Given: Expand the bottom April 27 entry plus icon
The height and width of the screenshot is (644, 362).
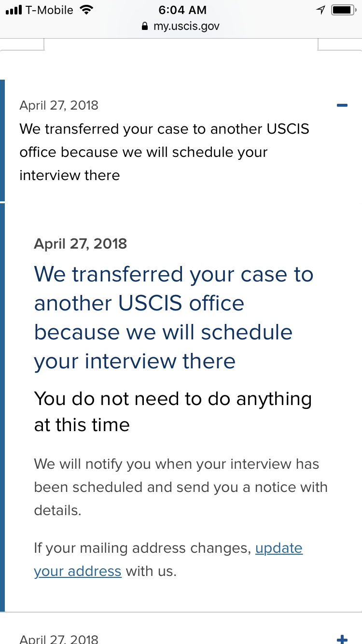Looking at the screenshot, I should coord(342,639).
